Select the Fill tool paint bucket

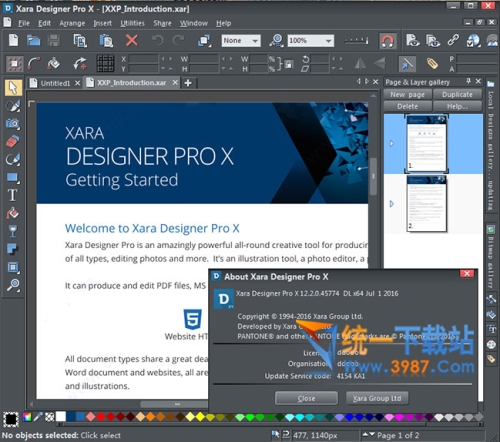pos(13,213)
